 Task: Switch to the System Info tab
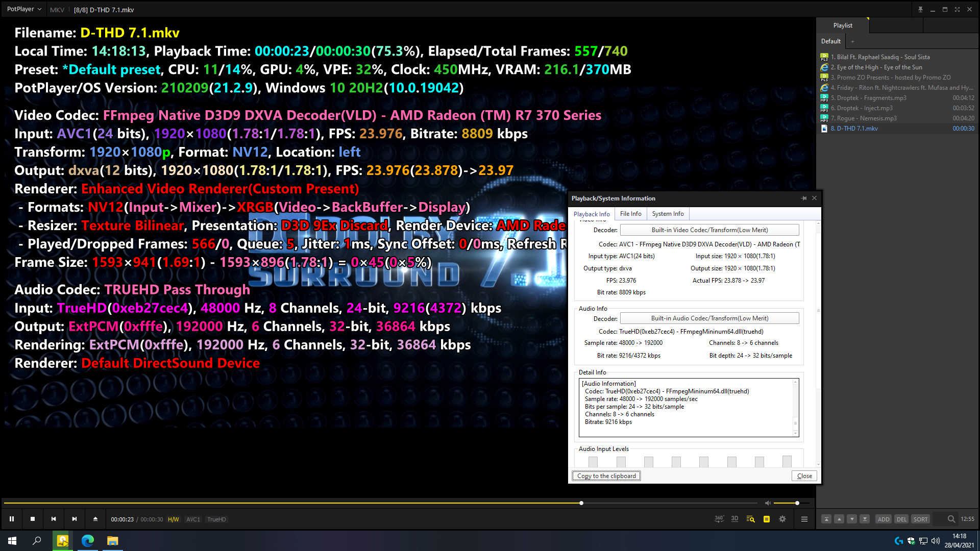point(668,214)
